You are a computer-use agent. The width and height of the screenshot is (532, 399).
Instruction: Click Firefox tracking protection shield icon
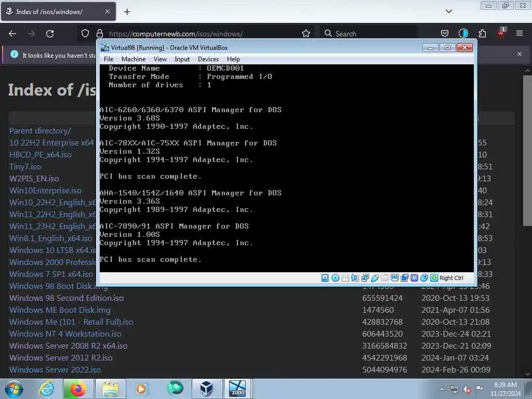[x=85, y=34]
